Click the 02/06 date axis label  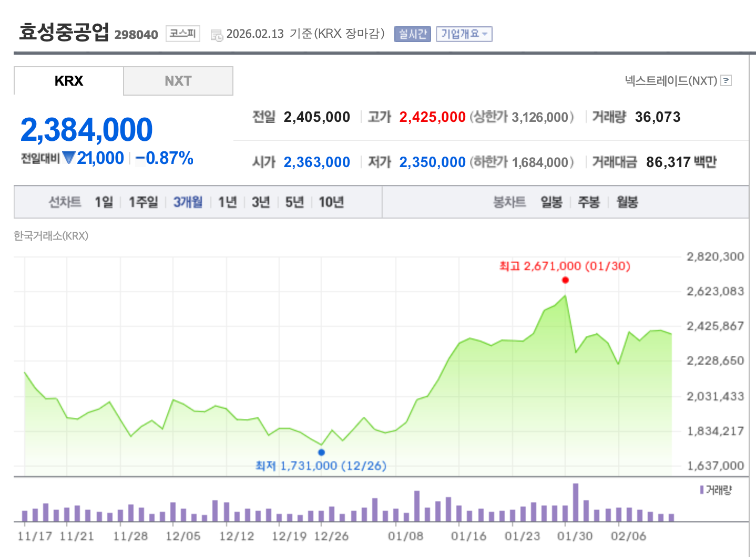point(628,536)
